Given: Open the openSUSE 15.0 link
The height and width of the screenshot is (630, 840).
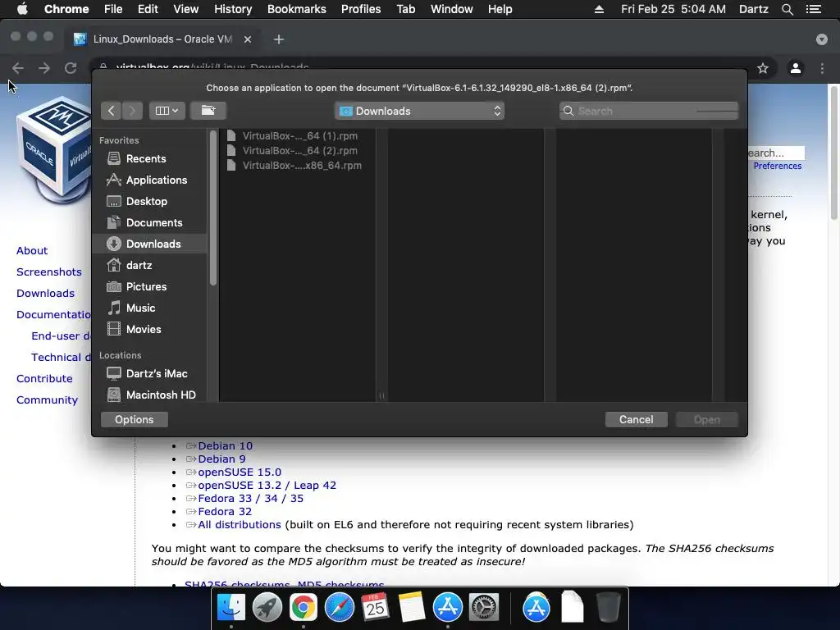Looking at the screenshot, I should click(240, 472).
